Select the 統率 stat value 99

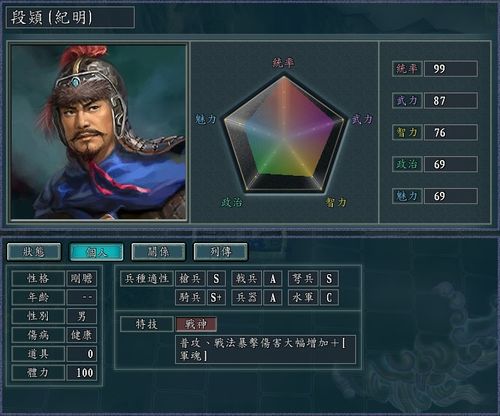451,69
